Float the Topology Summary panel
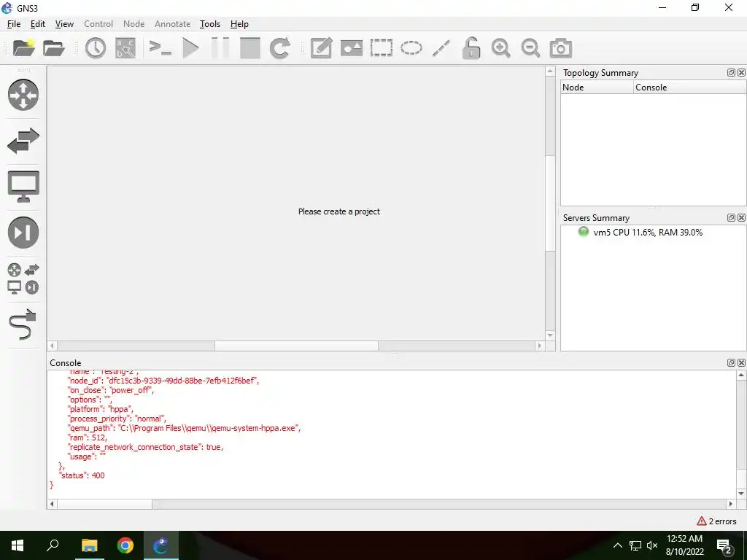The height and width of the screenshot is (560, 747). pos(731,72)
